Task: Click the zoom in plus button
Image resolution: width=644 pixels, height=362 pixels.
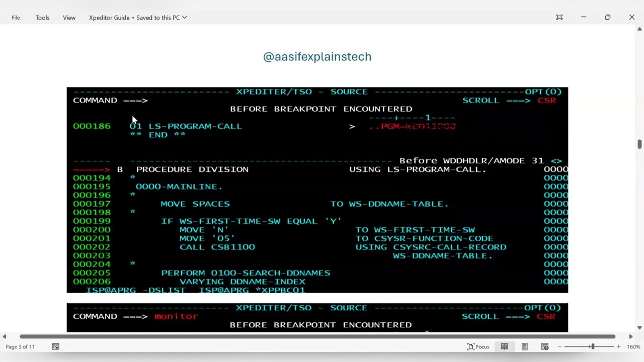Action: tap(619, 347)
